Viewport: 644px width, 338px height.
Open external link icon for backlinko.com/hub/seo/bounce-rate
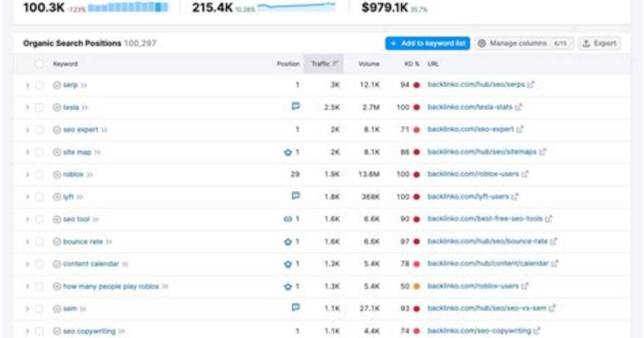point(554,242)
